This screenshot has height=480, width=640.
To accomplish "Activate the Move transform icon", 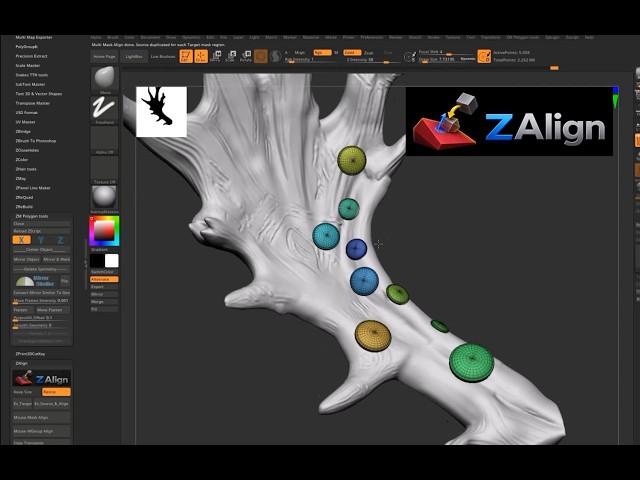I will tap(216, 56).
